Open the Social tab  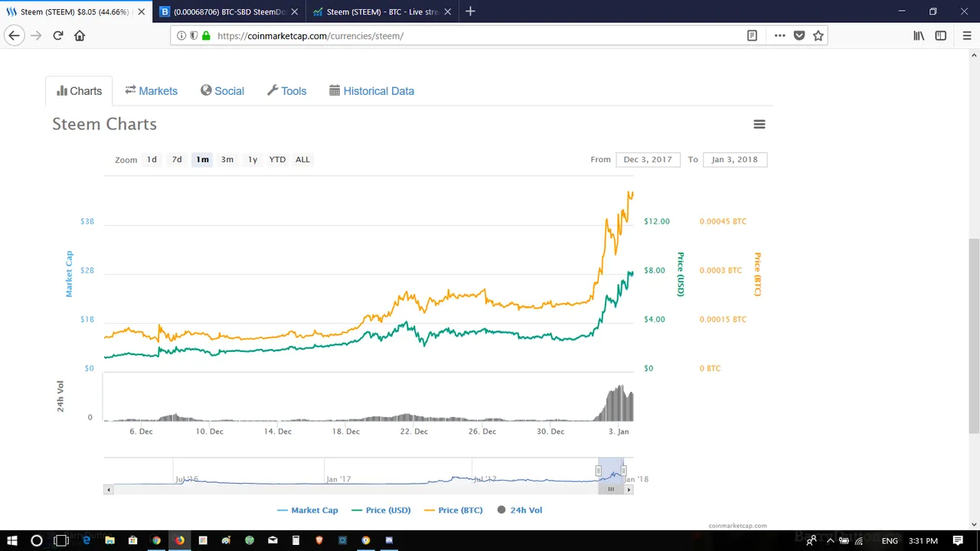coord(222,91)
